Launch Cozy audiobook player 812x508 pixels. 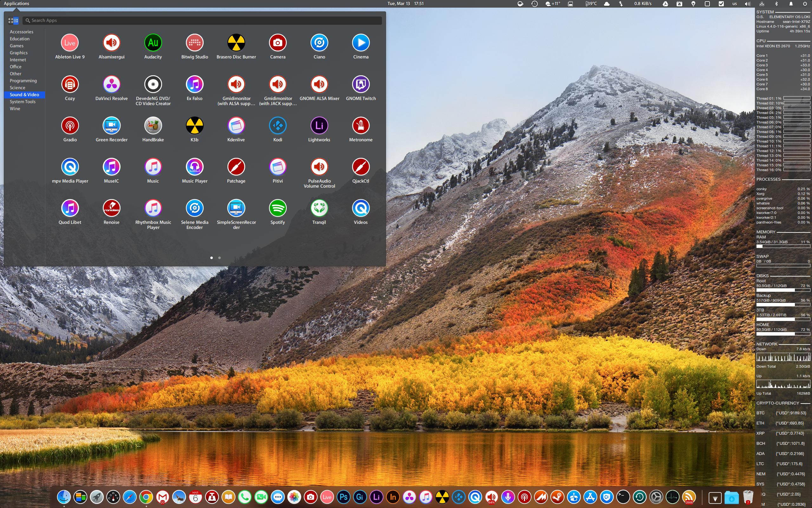click(70, 88)
